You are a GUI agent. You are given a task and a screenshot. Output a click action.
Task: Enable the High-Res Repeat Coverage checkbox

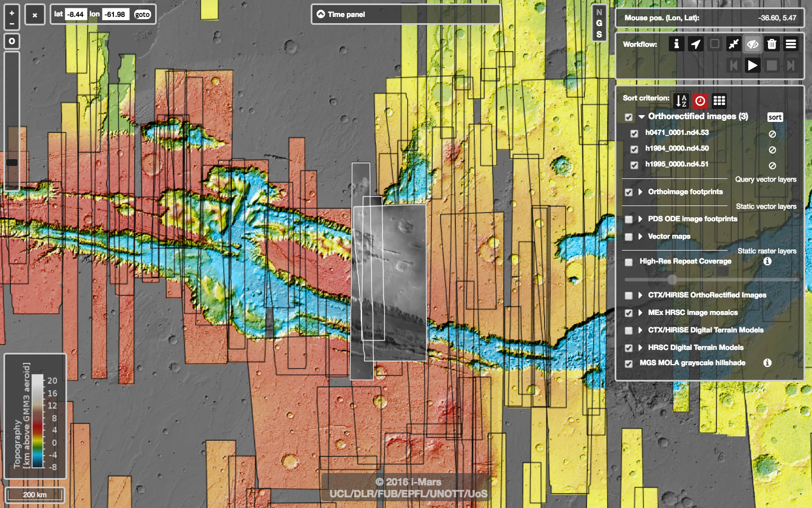pyautogui.click(x=629, y=262)
